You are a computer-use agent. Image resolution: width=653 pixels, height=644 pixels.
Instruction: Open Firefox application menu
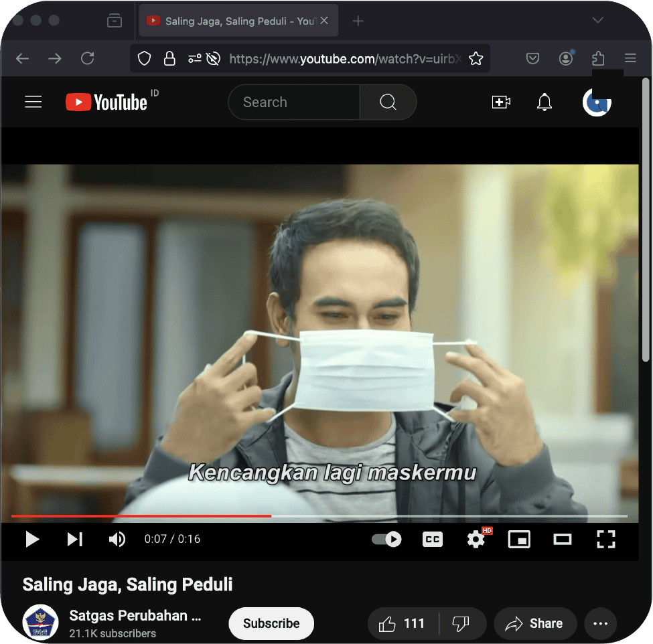[x=630, y=59]
